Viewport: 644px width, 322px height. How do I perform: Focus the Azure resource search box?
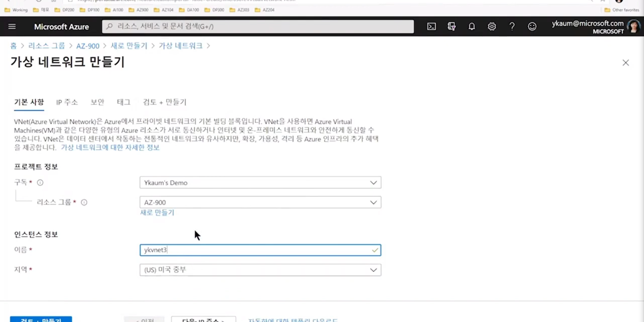tap(258, 26)
